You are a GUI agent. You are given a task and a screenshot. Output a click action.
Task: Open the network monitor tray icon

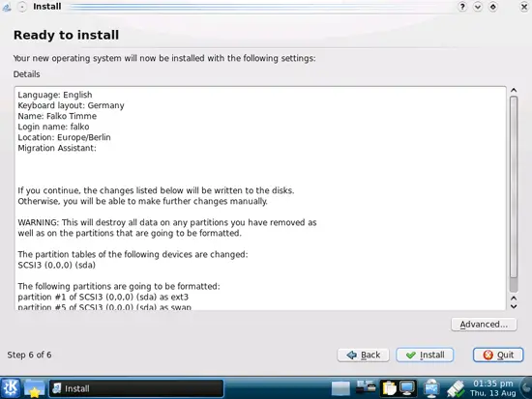point(430,388)
